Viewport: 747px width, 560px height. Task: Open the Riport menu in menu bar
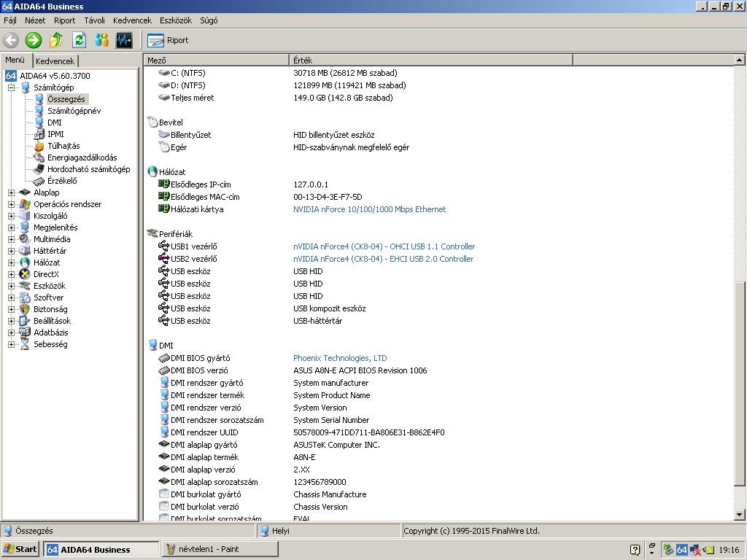pos(64,20)
